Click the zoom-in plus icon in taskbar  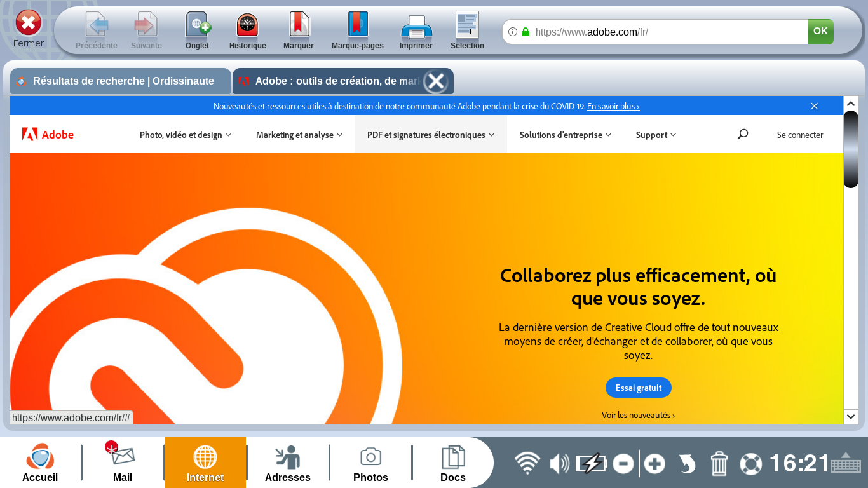[654, 464]
